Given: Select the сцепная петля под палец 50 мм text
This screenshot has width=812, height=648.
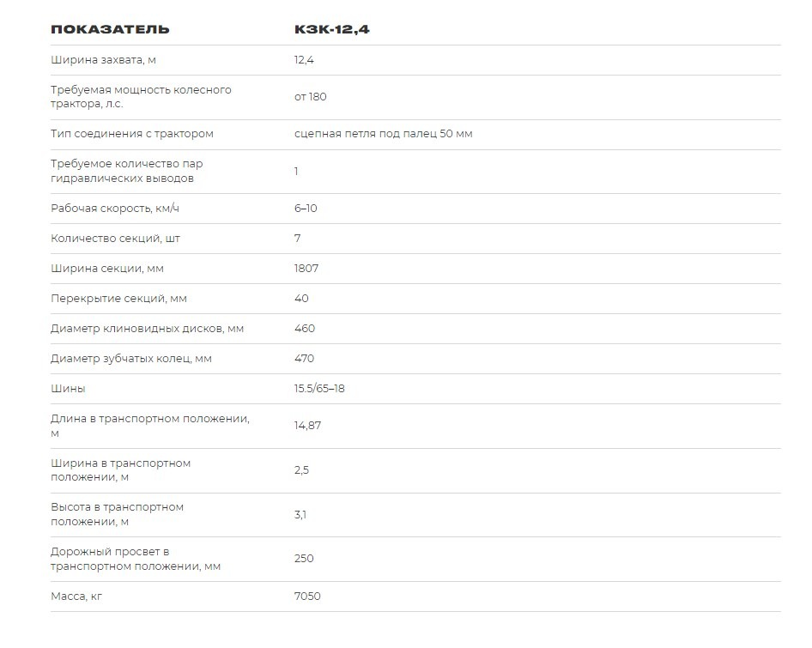Looking at the screenshot, I should pyautogui.click(x=384, y=134).
